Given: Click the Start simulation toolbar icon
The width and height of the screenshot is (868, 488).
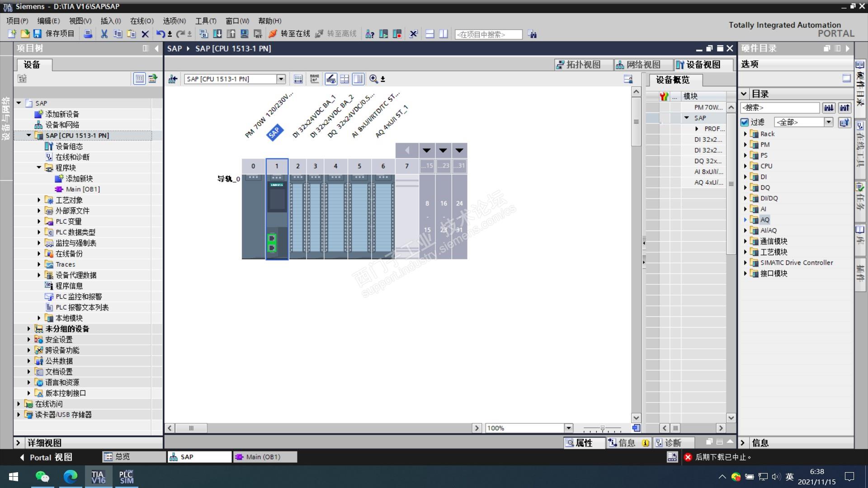Looking at the screenshot, I should 245,34.
